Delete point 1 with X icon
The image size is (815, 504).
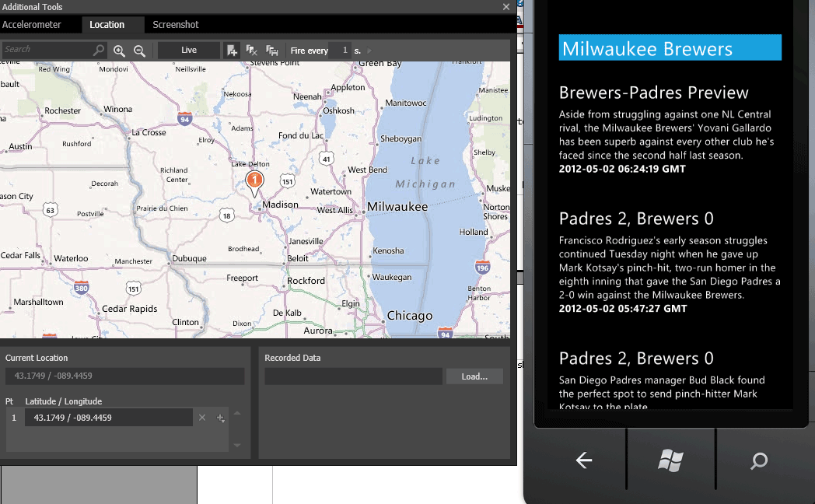pos(202,417)
